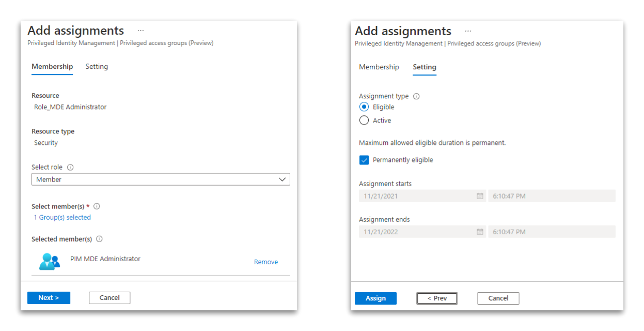Open the 1 Group(s) selected link

coord(62,217)
